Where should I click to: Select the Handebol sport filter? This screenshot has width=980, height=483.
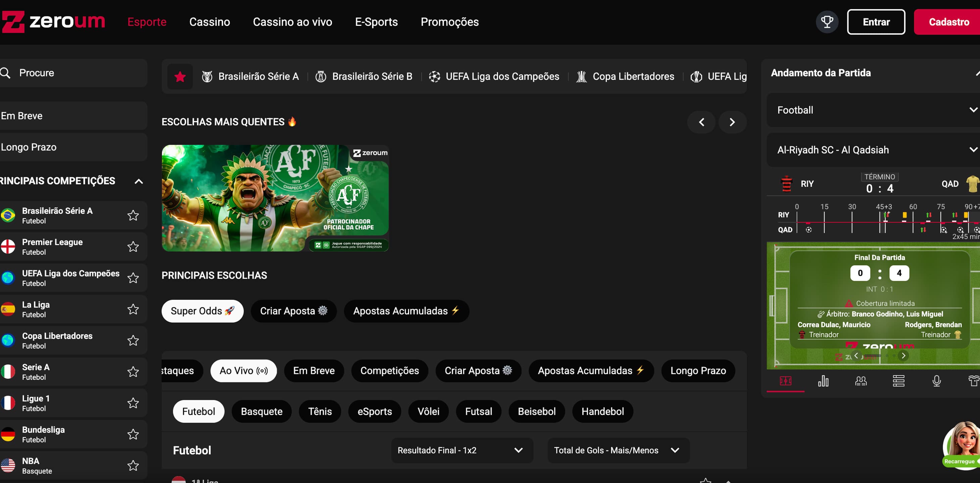pyautogui.click(x=603, y=412)
